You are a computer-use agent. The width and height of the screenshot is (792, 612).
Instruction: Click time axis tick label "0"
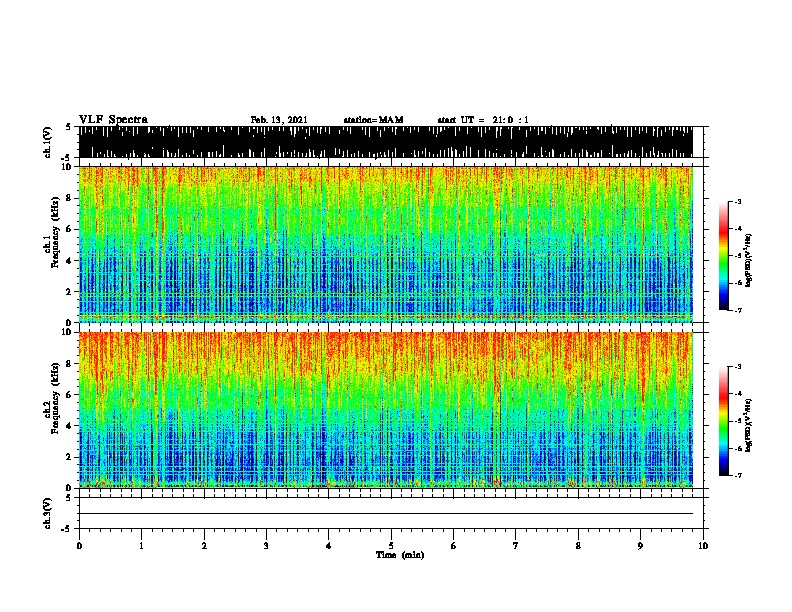click(x=79, y=546)
